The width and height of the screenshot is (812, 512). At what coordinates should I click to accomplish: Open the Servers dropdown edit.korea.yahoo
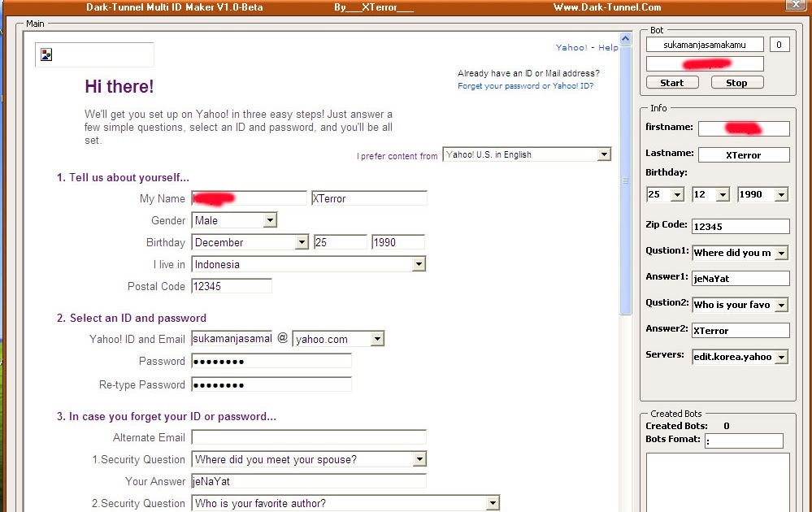(740, 357)
